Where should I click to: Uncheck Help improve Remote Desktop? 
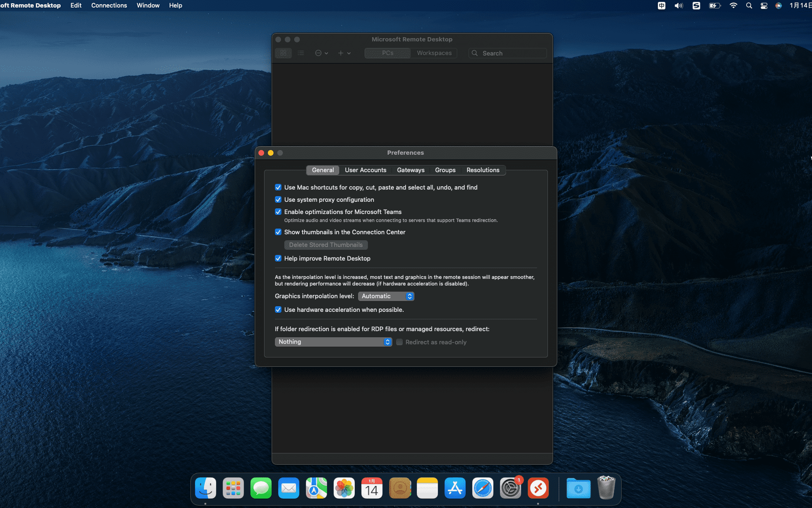[x=278, y=258]
